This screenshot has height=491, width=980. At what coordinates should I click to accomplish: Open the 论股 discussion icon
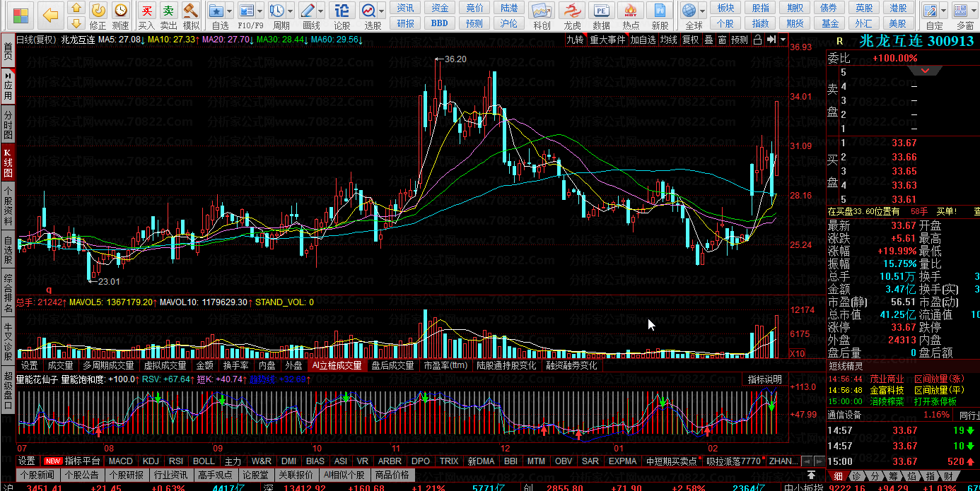point(342,16)
